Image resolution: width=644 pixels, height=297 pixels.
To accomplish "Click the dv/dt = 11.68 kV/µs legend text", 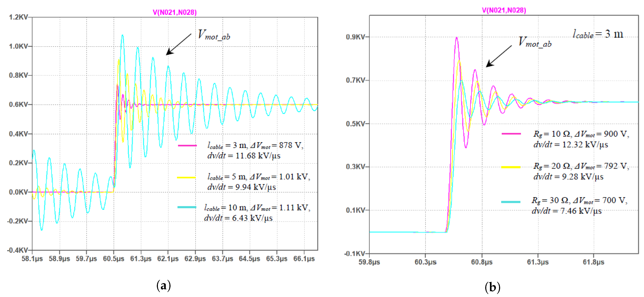I will pos(244,156).
